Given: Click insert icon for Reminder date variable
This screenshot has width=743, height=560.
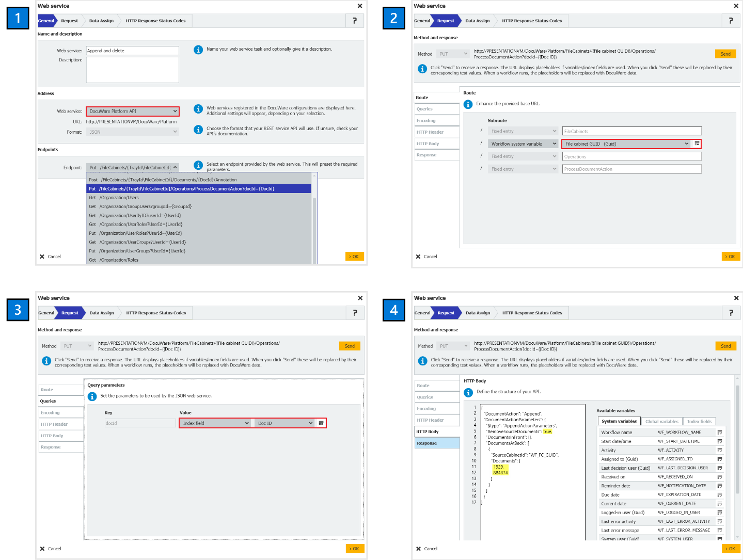Looking at the screenshot, I should point(719,486).
